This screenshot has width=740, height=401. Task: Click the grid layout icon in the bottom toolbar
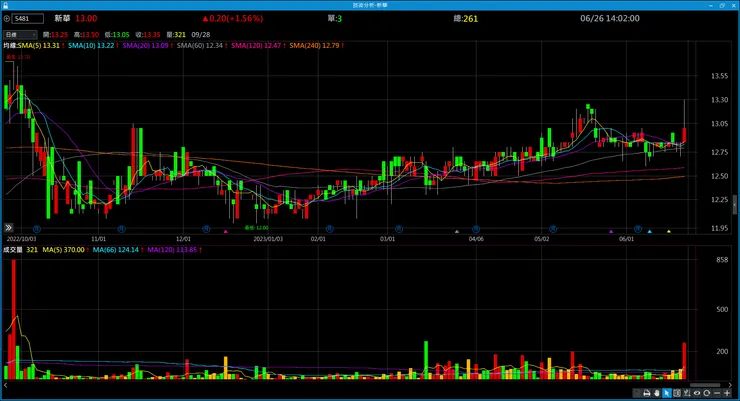tap(677, 393)
